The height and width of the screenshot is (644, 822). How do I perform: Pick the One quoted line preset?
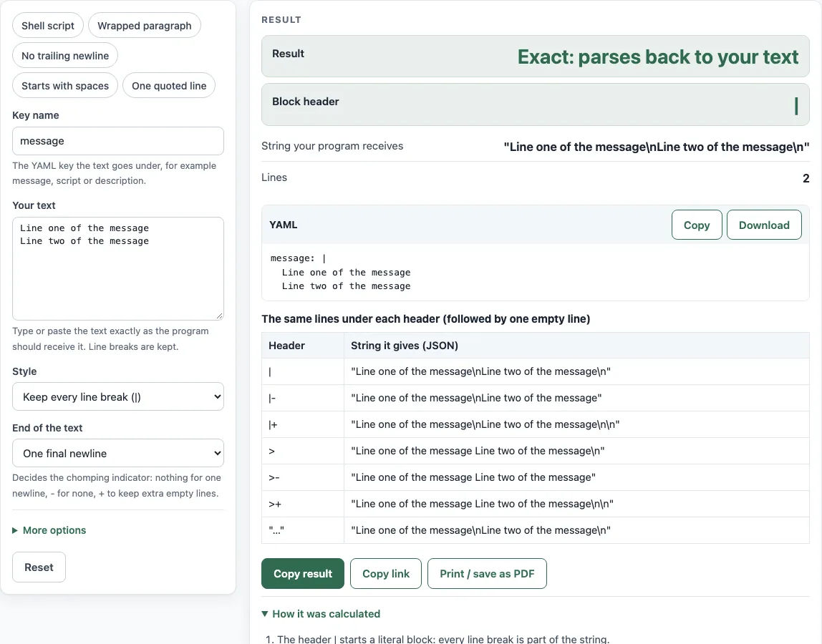[x=169, y=85]
